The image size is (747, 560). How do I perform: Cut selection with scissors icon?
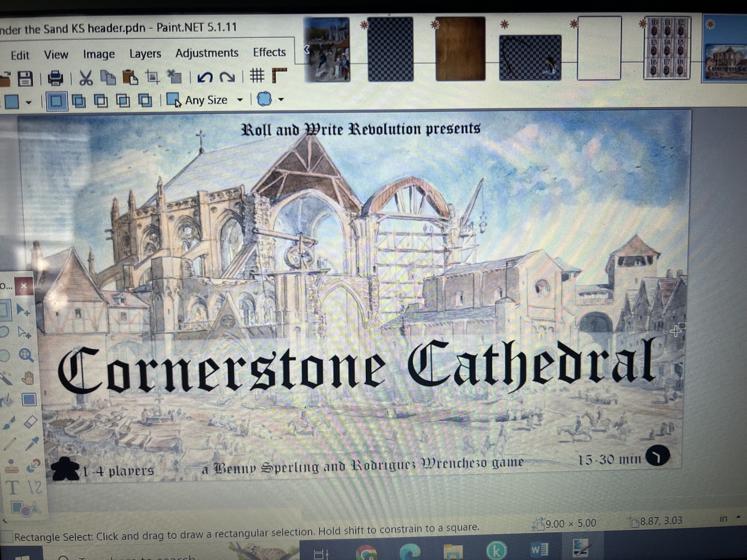pyautogui.click(x=86, y=78)
